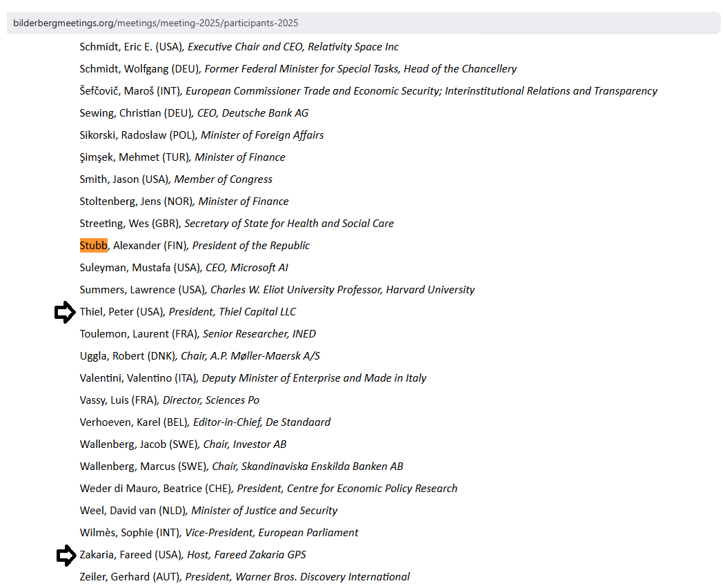Screen dimensions: 723x588
Task: Select the Wallenberg, Marcus entry
Action: (x=241, y=467)
